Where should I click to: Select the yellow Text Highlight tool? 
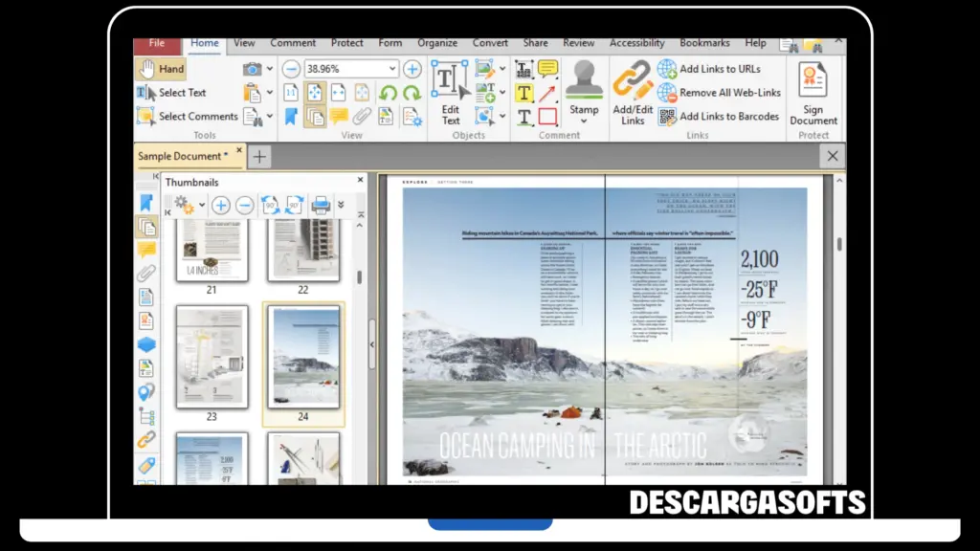point(523,93)
